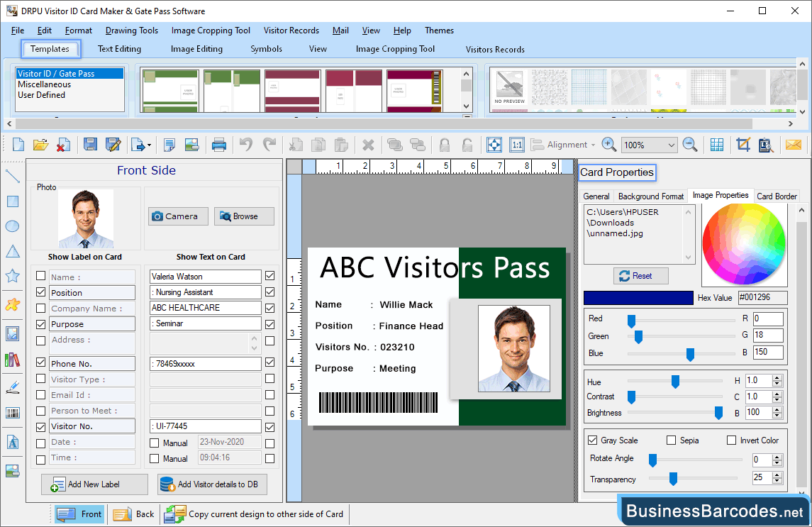Screen dimensions: 812x527
Task: Select Miscellaneous in template category list
Action: click(x=45, y=84)
